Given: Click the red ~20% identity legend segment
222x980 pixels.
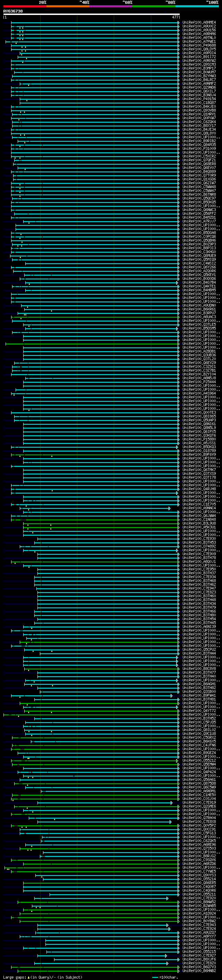Looking at the screenshot, I should point(25,7).
